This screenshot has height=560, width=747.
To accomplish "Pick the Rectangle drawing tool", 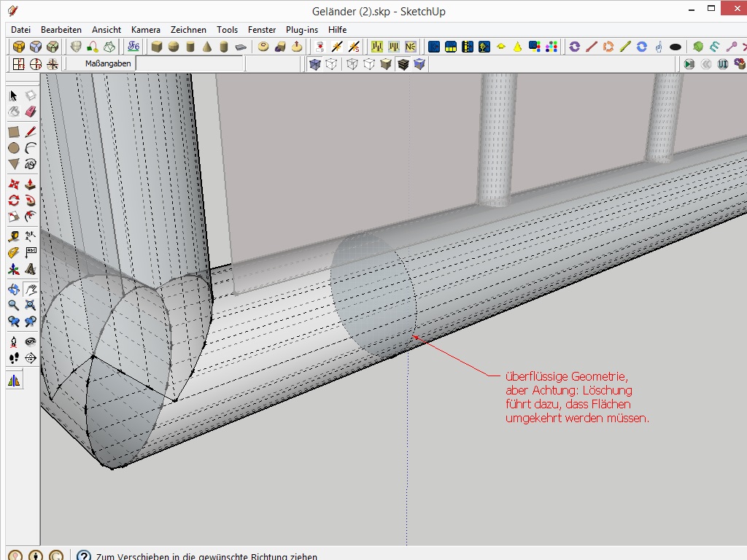I will (13, 132).
